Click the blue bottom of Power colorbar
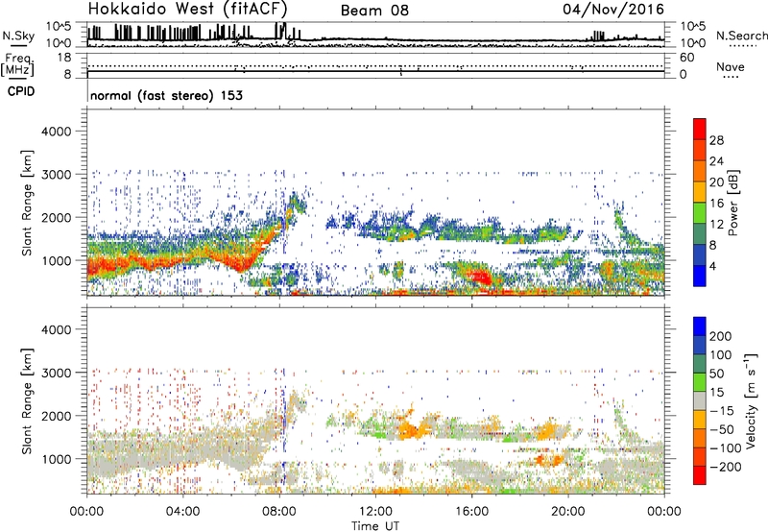The height and width of the screenshot is (532, 768). pyautogui.click(x=700, y=276)
